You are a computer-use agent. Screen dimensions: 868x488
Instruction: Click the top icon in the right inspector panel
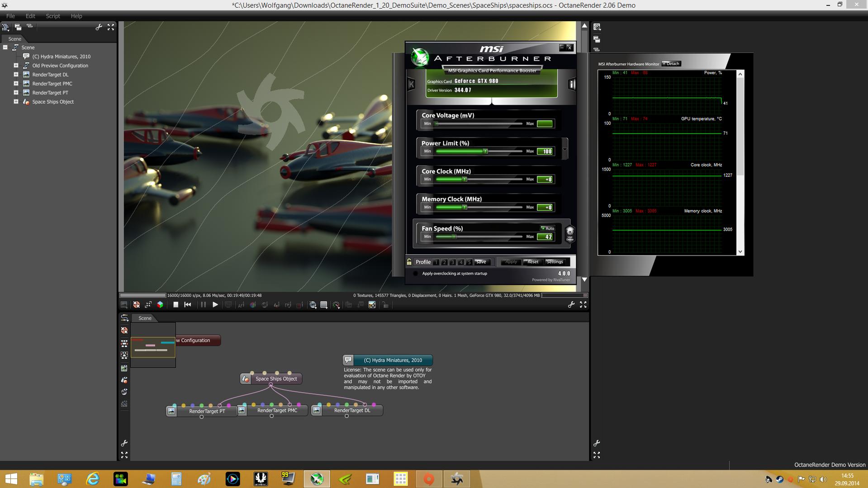[x=597, y=27]
